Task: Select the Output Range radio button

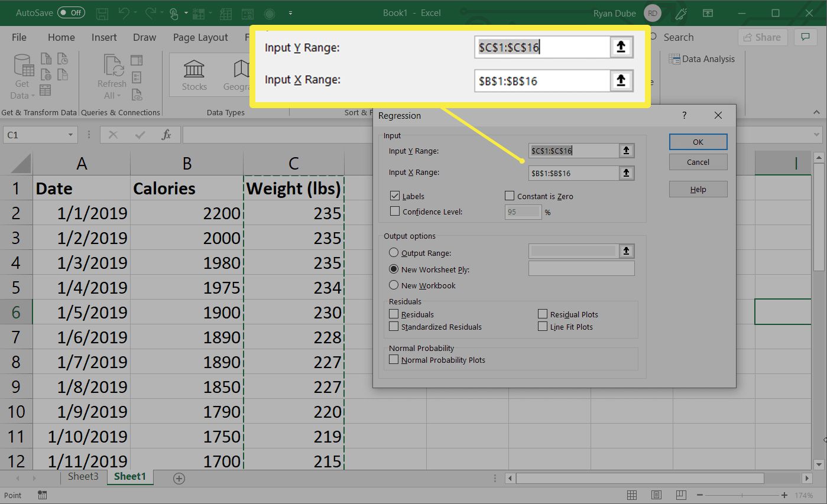Action: (x=394, y=252)
